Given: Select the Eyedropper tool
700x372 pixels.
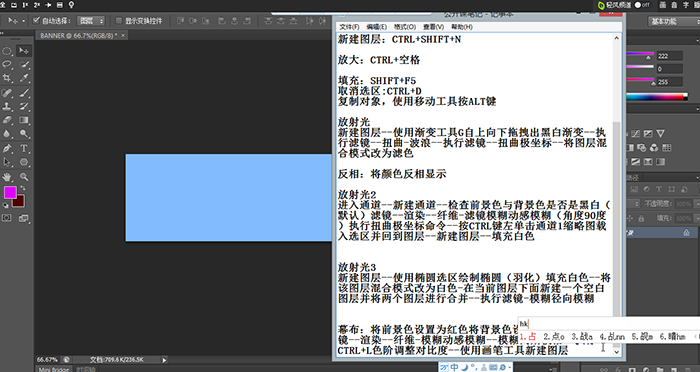Looking at the screenshot, I should [x=24, y=79].
